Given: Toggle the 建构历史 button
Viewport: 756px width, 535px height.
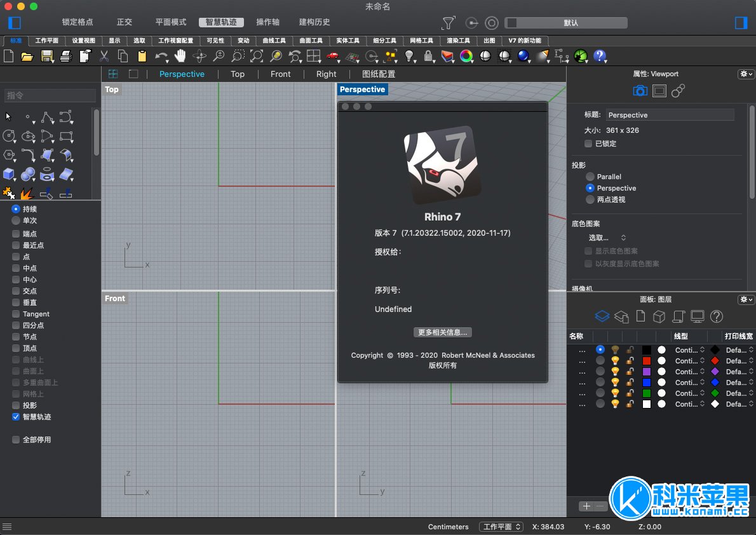Looking at the screenshot, I should coord(314,22).
